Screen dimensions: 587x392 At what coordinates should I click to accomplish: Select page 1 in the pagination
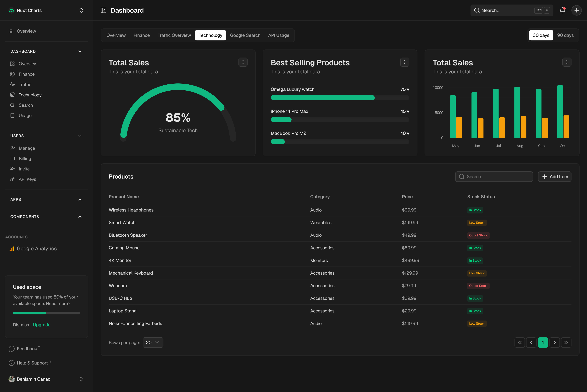click(x=543, y=343)
